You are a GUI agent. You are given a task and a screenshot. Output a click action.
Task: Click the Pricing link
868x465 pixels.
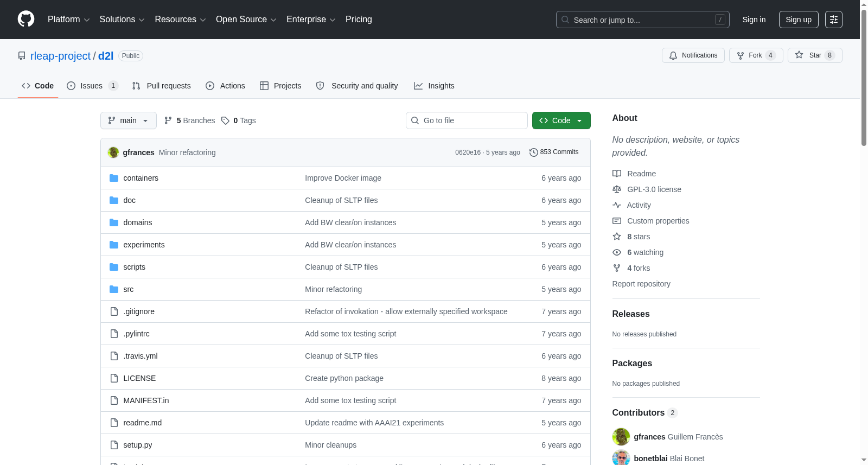tap(359, 20)
